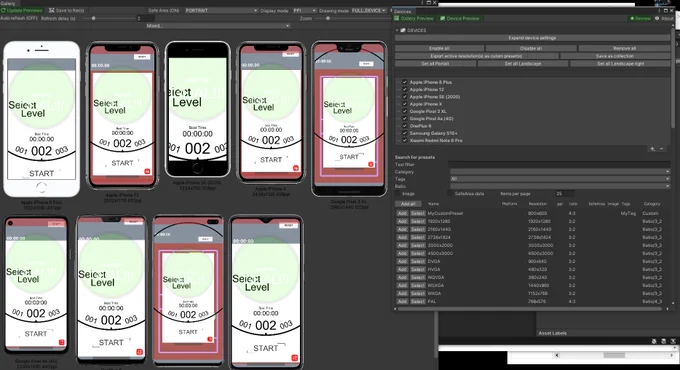680x370 pixels.
Task: Uncheck Google Pixel 3 XL device
Action: tap(405, 111)
